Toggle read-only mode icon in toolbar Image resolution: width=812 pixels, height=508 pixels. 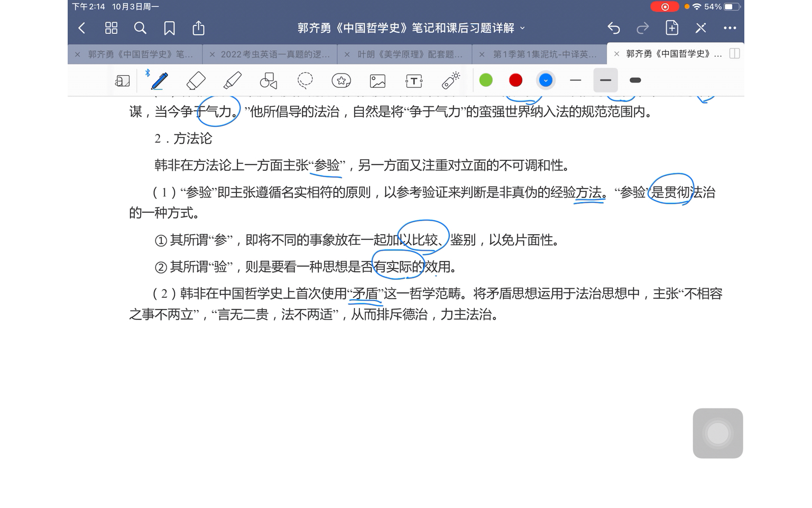[x=122, y=80]
